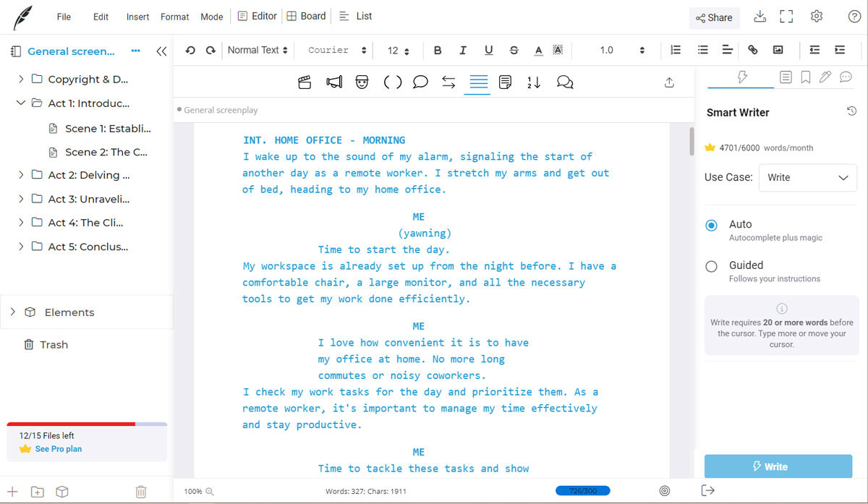The height and width of the screenshot is (504, 868).
Task: Click the transition arrows icon
Action: tap(448, 82)
